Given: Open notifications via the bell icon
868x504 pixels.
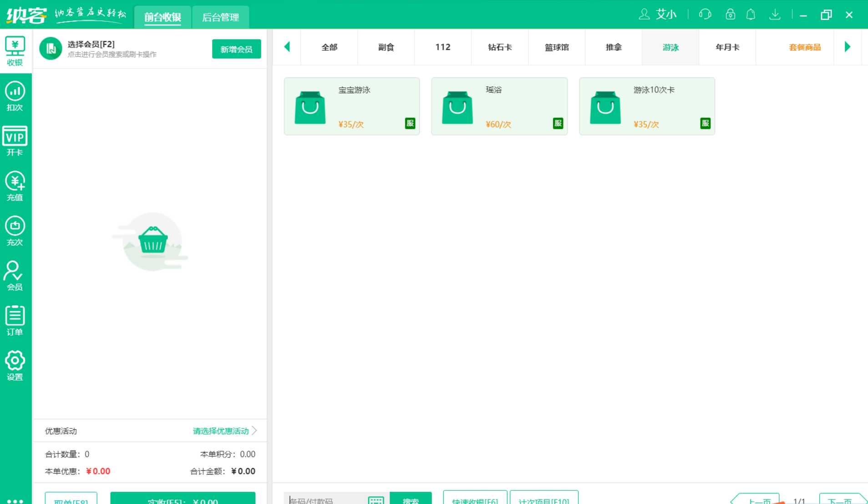Looking at the screenshot, I should pyautogui.click(x=750, y=14).
